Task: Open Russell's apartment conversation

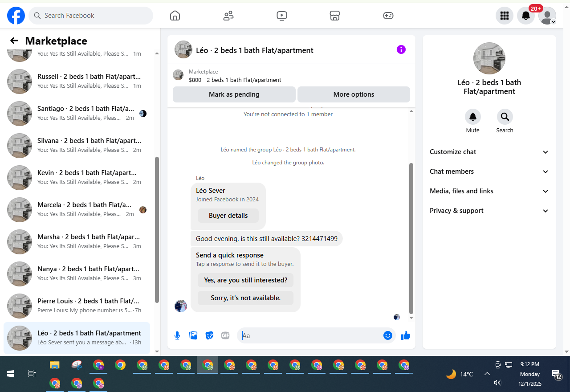Action: (x=77, y=82)
